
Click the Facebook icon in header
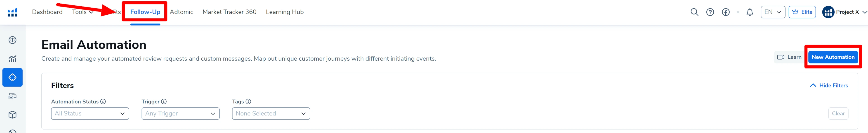(x=725, y=12)
